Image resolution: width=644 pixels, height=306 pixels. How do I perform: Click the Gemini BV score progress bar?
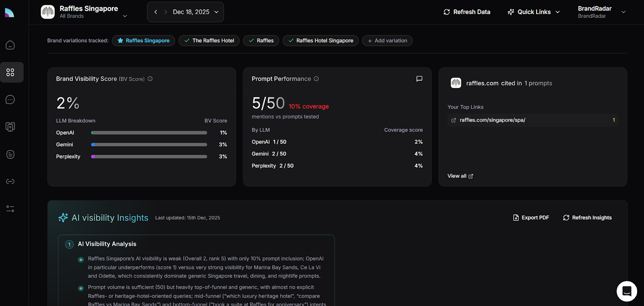[x=149, y=145]
